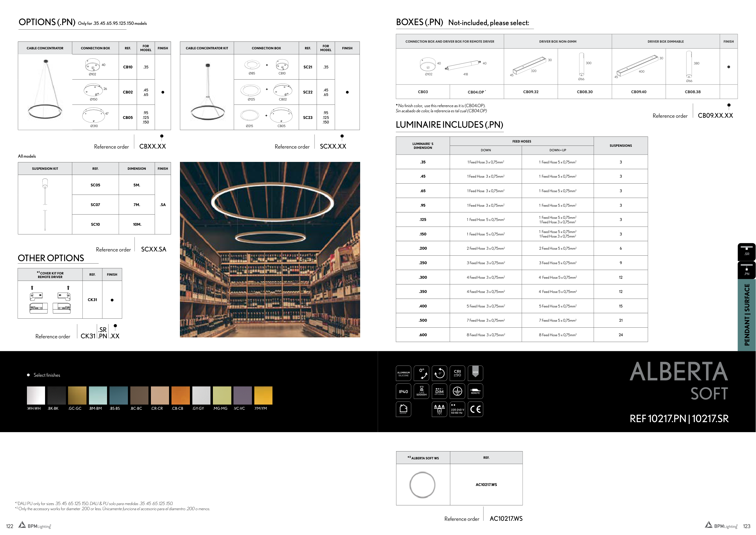The image size is (756, 535).
Task: Click the AC10217.WS reference cell
Action: [486, 484]
